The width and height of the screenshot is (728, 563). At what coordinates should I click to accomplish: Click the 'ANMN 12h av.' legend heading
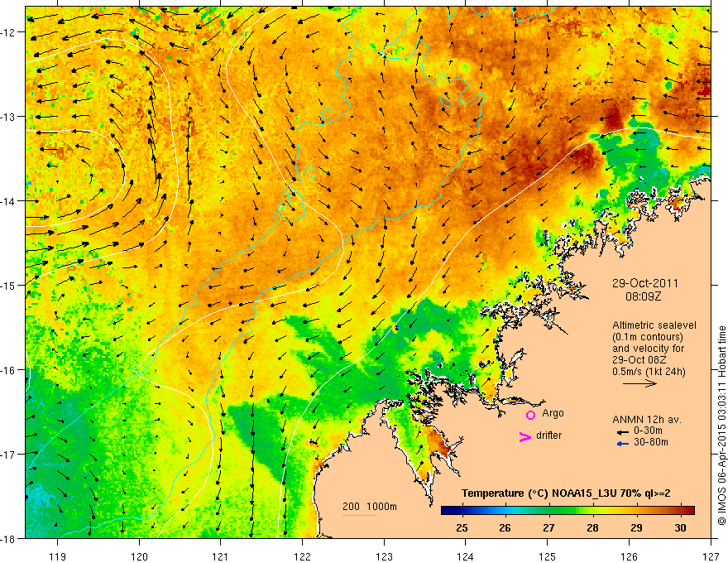click(x=647, y=420)
